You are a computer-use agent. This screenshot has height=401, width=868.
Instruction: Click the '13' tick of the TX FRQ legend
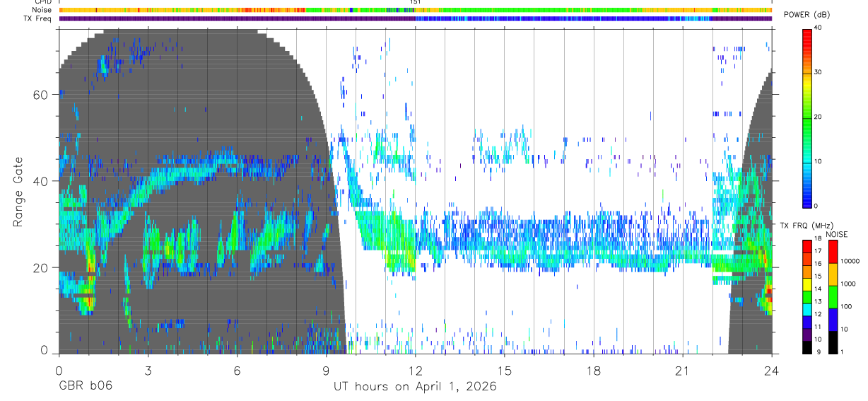point(817,302)
